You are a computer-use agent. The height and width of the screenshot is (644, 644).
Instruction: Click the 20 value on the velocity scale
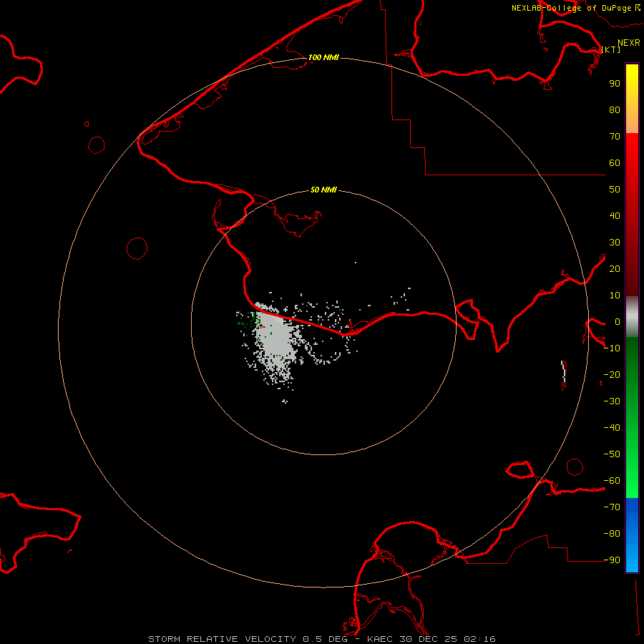click(x=615, y=268)
